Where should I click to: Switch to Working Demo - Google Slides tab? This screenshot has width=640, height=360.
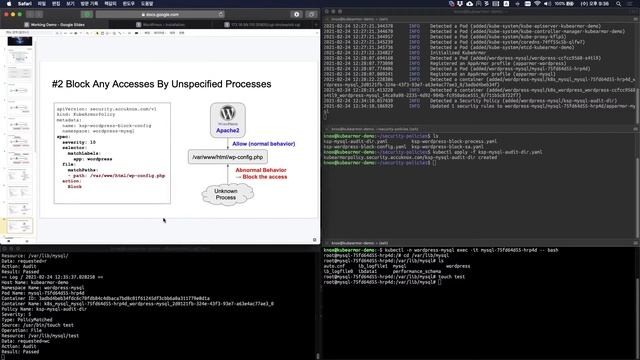[54, 24]
